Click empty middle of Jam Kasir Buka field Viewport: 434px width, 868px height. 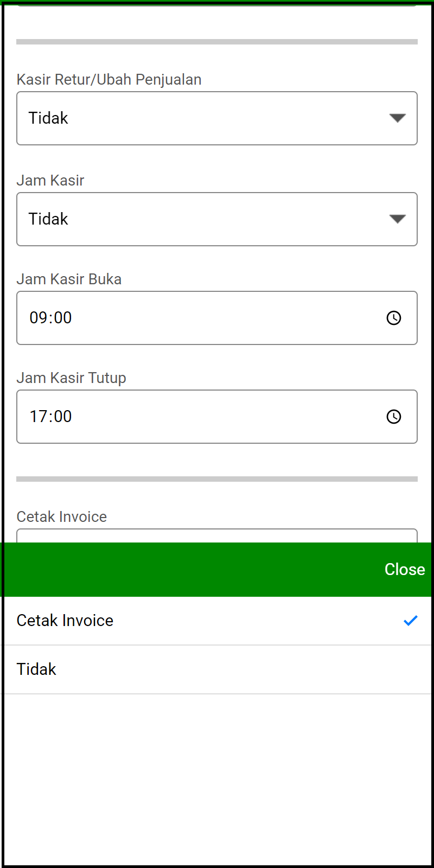pyautogui.click(x=217, y=318)
